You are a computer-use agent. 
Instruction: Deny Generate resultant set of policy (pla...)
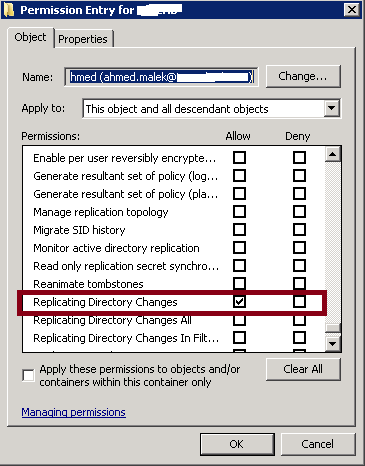[x=299, y=193]
